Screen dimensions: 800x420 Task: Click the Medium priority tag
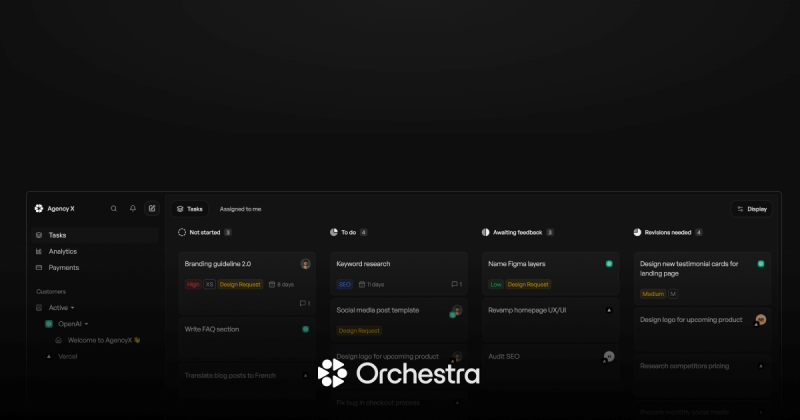point(653,294)
